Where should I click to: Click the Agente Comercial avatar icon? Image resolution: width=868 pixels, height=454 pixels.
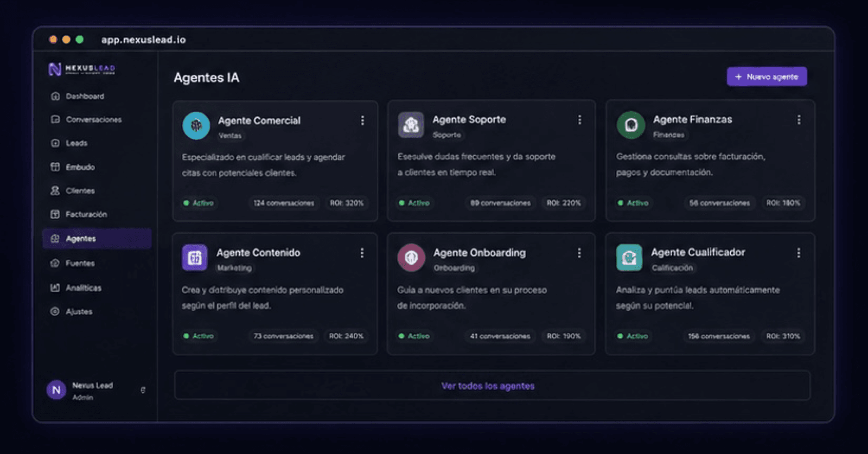(196, 126)
